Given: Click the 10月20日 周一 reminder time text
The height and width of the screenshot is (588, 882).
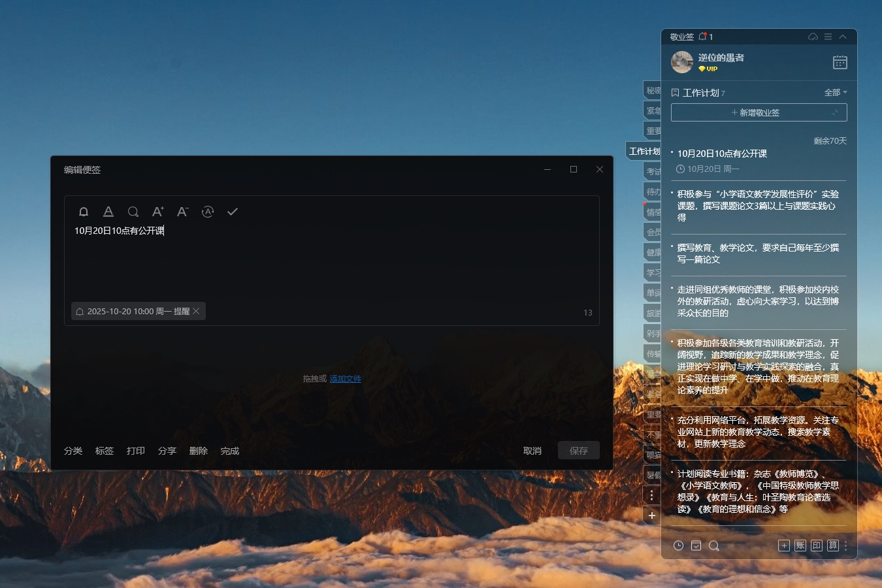Looking at the screenshot, I should pyautogui.click(x=713, y=169).
